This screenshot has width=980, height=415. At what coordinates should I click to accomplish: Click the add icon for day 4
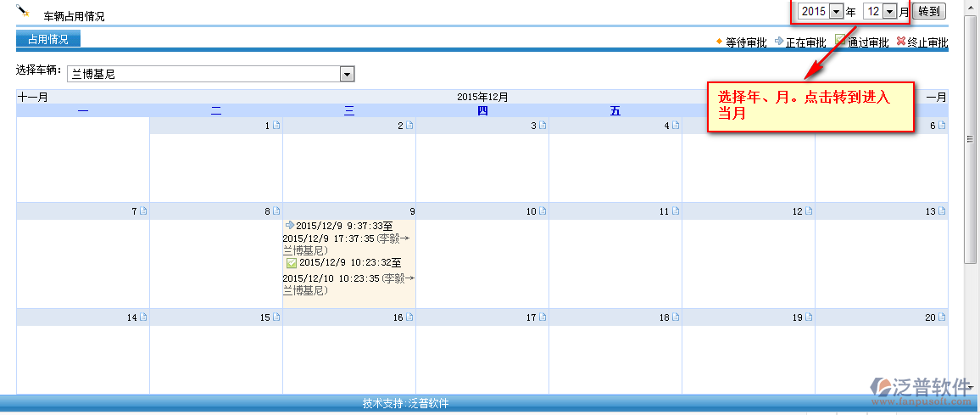(x=676, y=126)
